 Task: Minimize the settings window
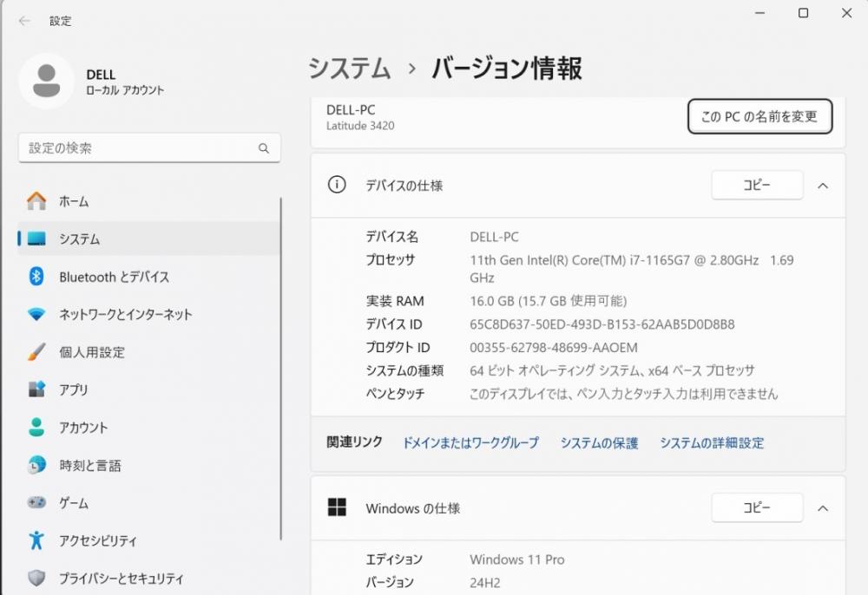click(760, 13)
